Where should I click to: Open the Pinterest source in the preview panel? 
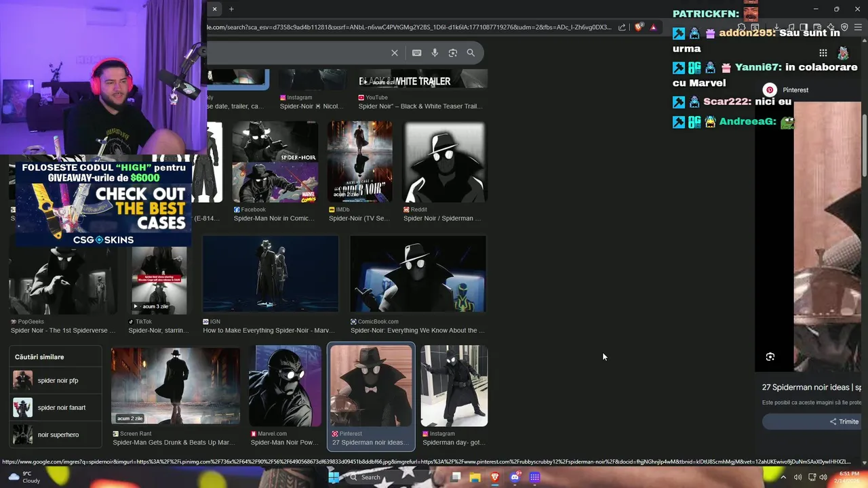click(x=787, y=89)
